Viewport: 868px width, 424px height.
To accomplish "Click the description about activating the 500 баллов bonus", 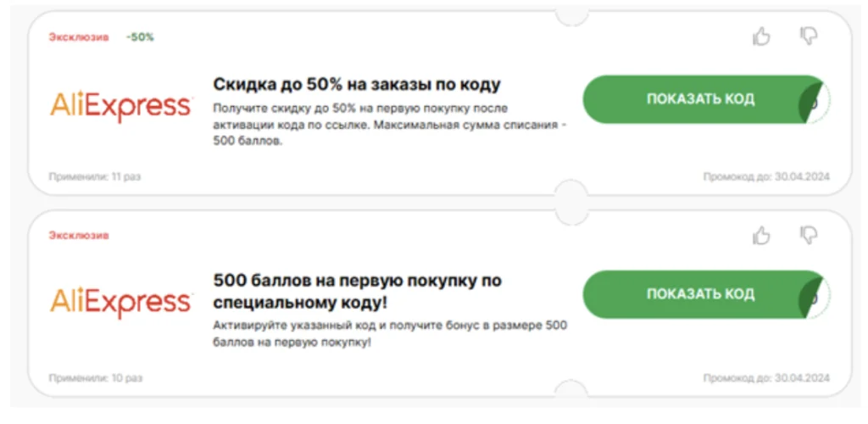I will (390, 334).
